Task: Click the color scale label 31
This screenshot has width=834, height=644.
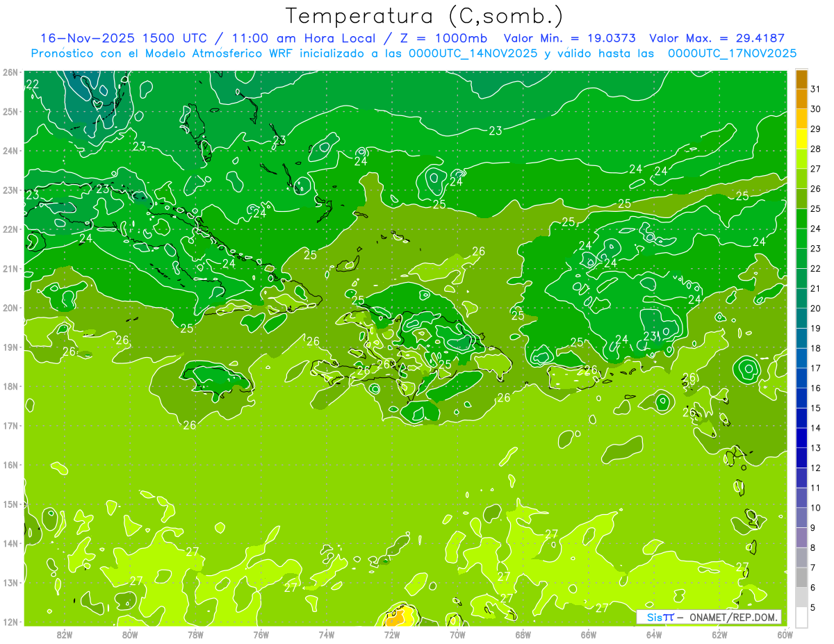Action: coord(816,89)
